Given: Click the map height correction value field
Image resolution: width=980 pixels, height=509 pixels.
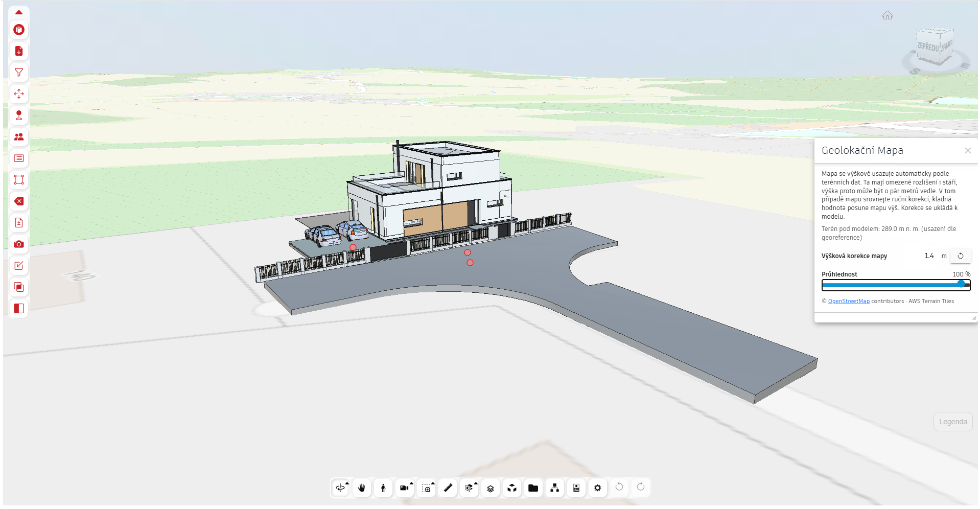Looking at the screenshot, I should tap(929, 256).
